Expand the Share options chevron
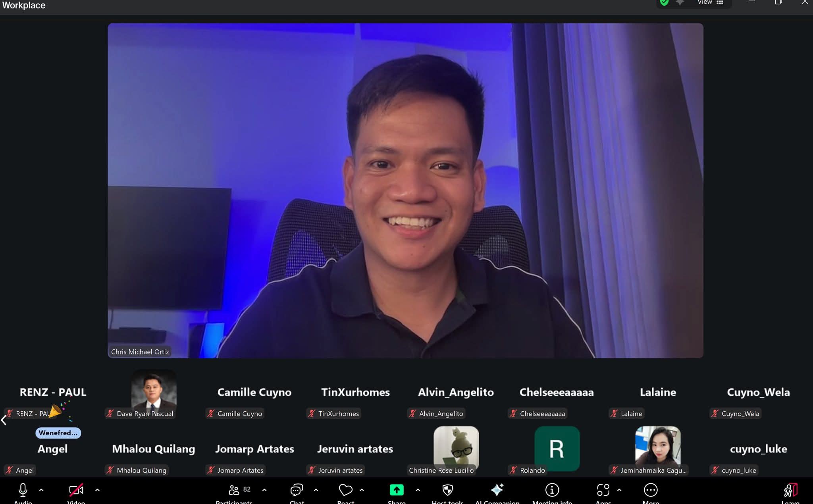 click(418, 490)
